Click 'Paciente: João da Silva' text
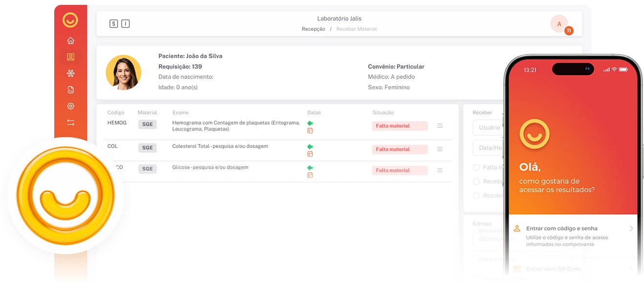Viewport: 644px width, 283px height. [190, 56]
